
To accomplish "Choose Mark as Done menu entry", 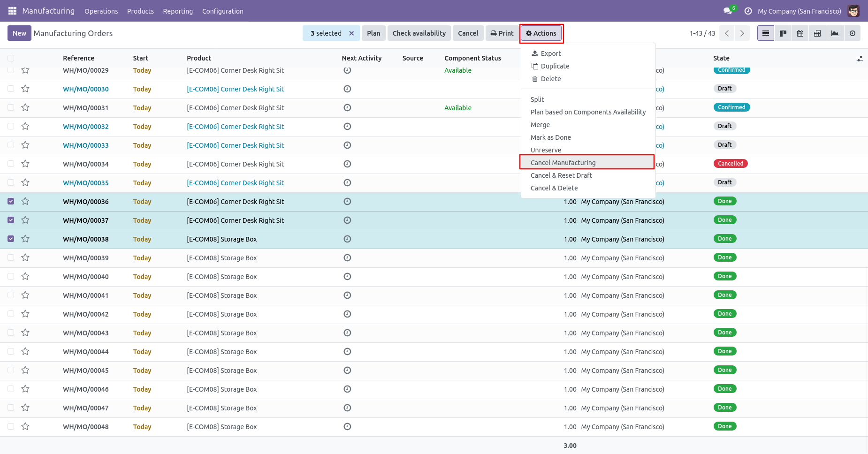I will tap(551, 137).
